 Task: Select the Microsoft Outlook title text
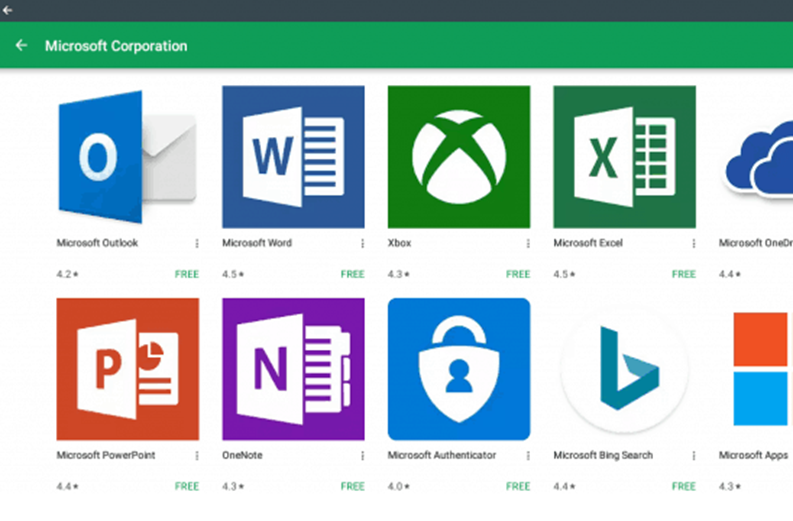click(97, 243)
